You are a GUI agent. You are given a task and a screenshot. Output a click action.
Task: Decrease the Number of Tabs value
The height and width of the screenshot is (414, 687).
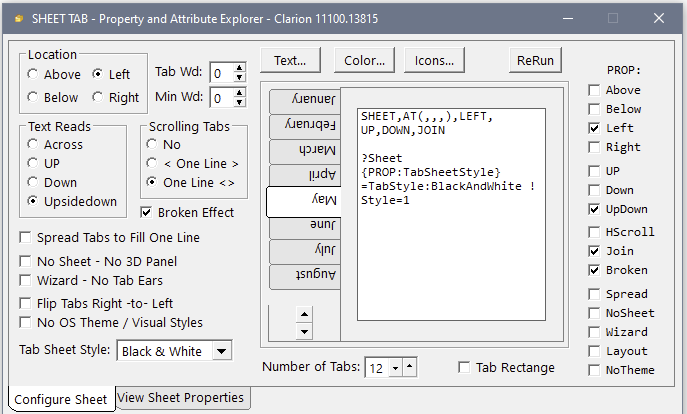click(x=395, y=368)
